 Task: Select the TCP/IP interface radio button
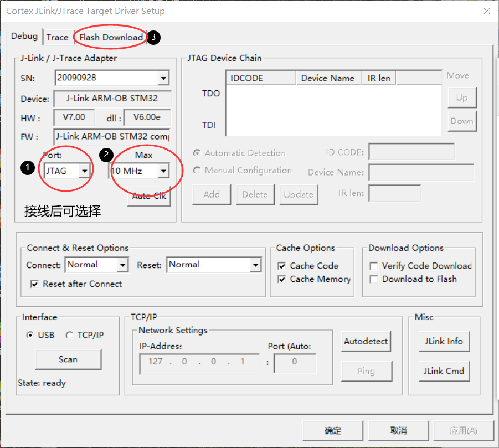coord(69,335)
